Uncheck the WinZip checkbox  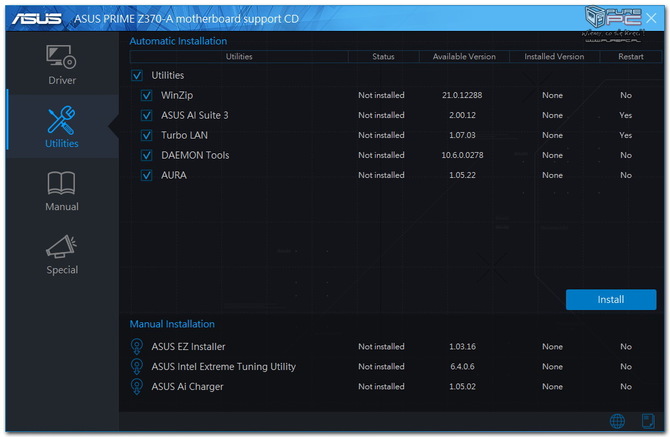pyautogui.click(x=147, y=95)
